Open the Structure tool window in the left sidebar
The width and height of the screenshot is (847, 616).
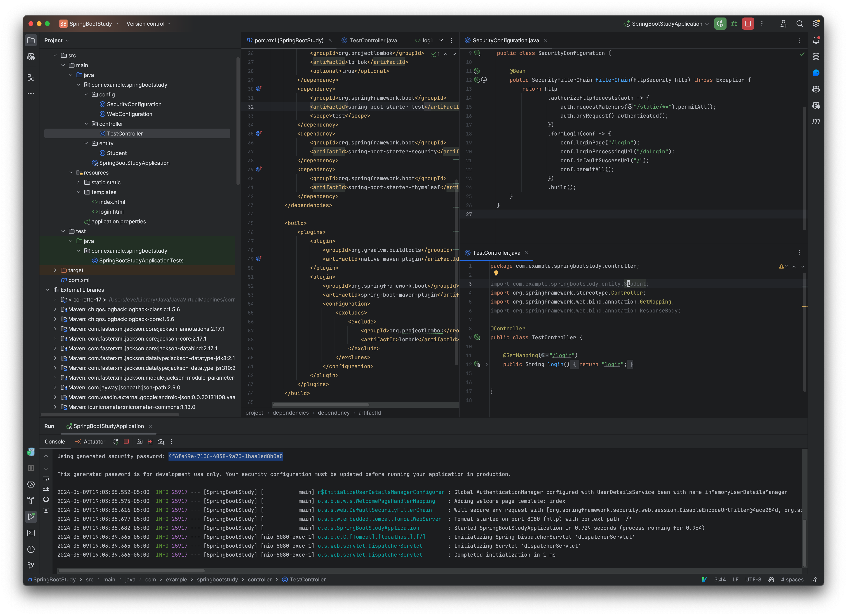pyautogui.click(x=31, y=78)
